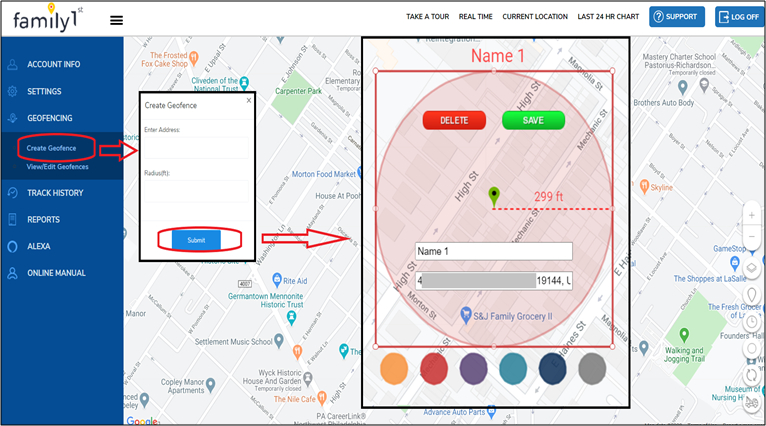The height and width of the screenshot is (426, 766).
Task: Click the Morton Food Market label
Action: point(323,174)
